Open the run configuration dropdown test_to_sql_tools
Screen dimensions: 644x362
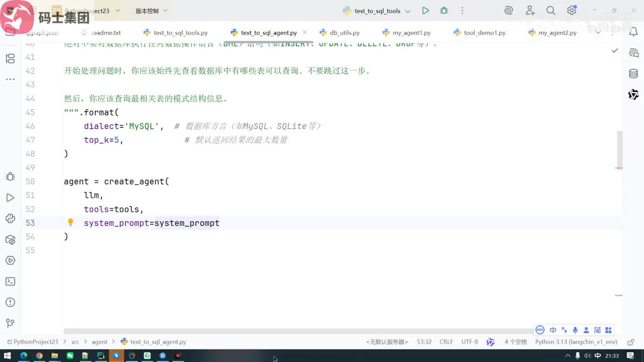pos(377,11)
